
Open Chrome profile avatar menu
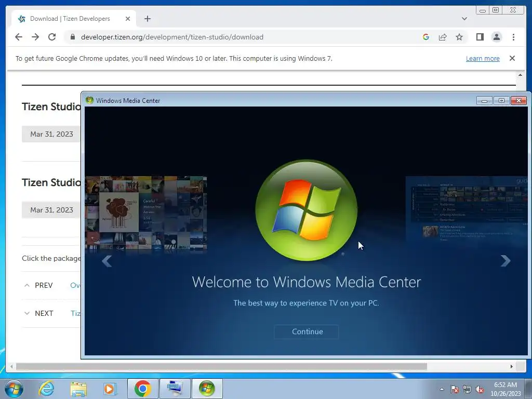[497, 37]
